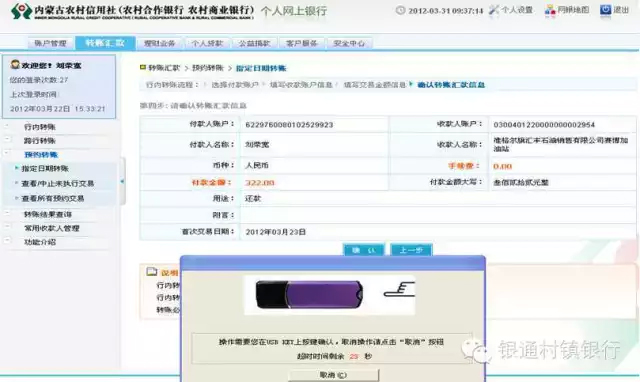Screen dimensions: 640x382
Task: Click the fee value 0.00
Action: coord(502,167)
